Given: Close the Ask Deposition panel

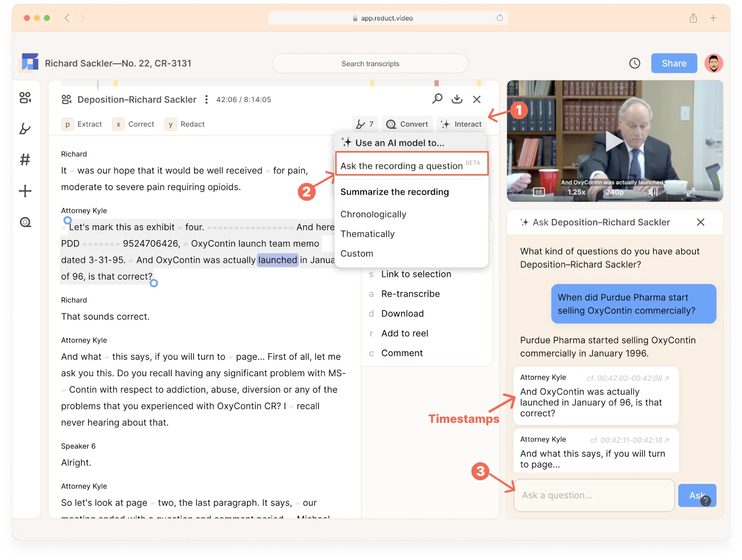Looking at the screenshot, I should 700,223.
